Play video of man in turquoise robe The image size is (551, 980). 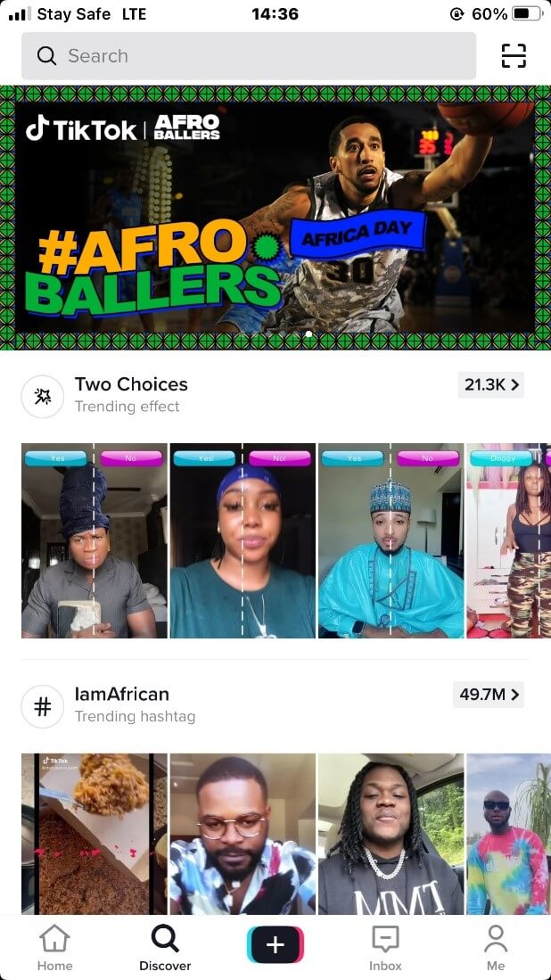[x=391, y=540]
